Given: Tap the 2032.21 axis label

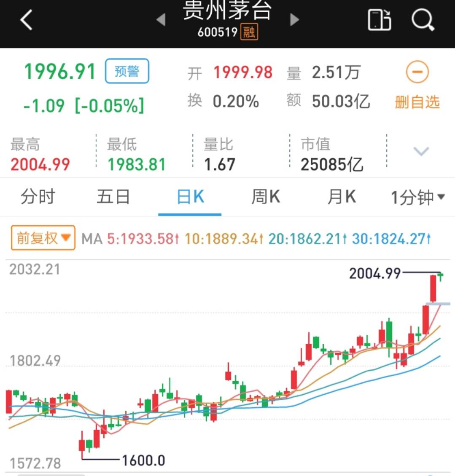Looking at the screenshot, I should click(35, 269).
